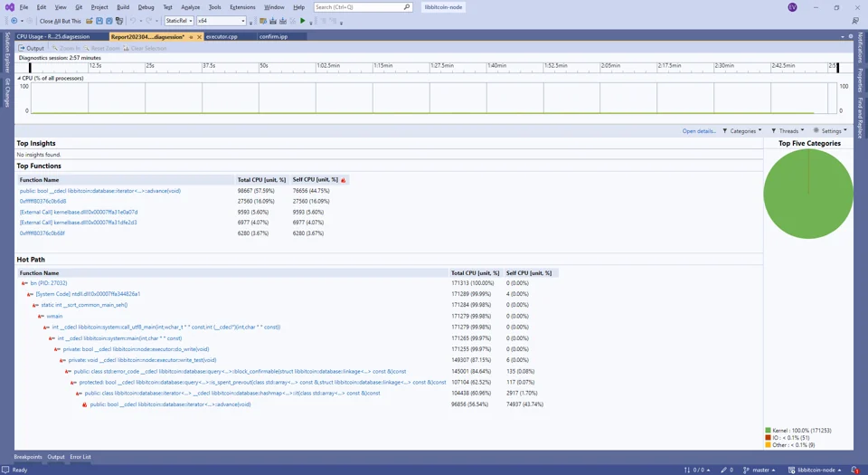
Task: Open kernelbase.dll 0x00007ffa31e0a07d link
Action: [x=79, y=212]
